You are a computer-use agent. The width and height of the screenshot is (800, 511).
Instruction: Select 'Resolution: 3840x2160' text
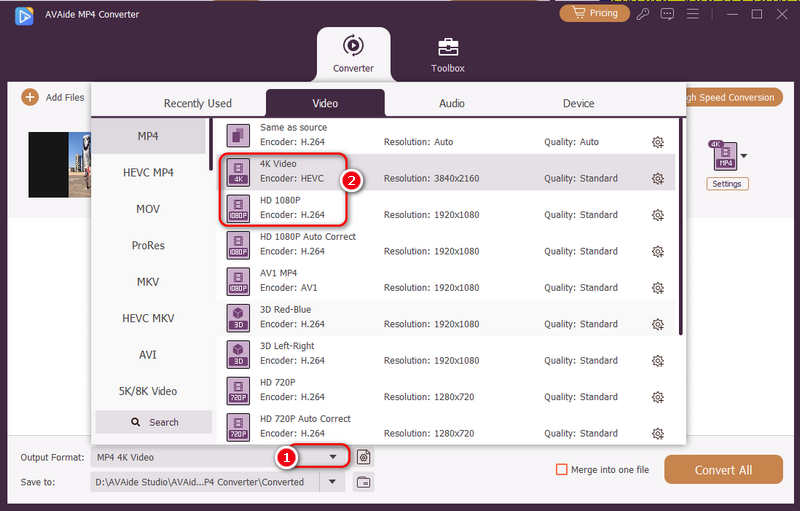pyautogui.click(x=431, y=178)
